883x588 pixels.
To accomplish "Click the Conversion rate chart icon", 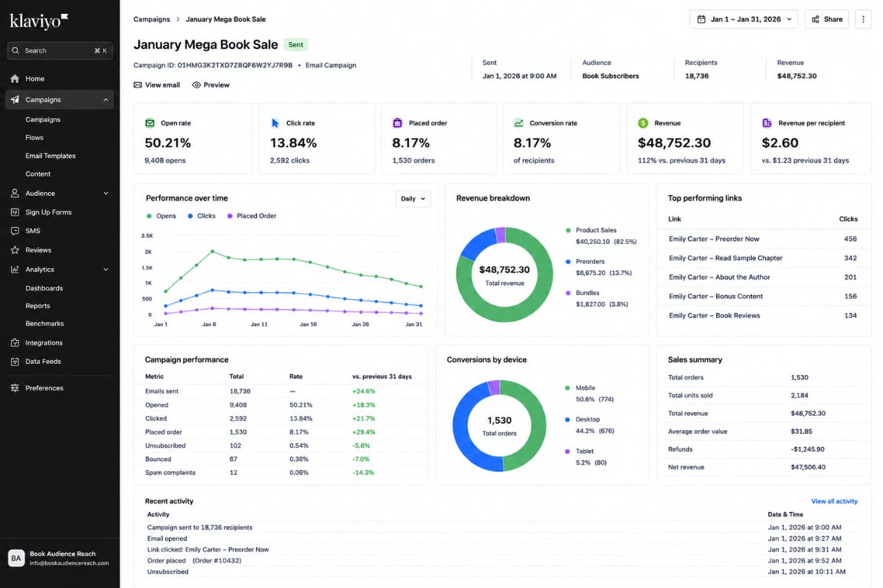I will pos(519,123).
